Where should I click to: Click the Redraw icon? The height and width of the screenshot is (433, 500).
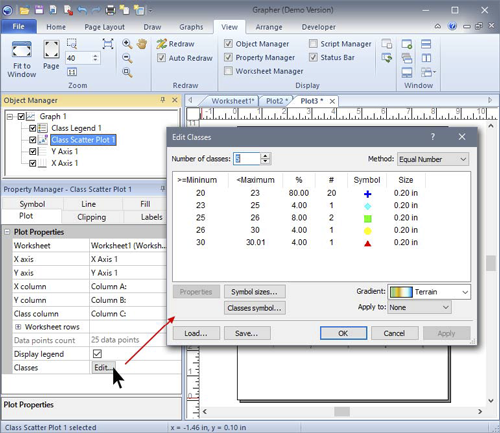pyautogui.click(x=162, y=44)
